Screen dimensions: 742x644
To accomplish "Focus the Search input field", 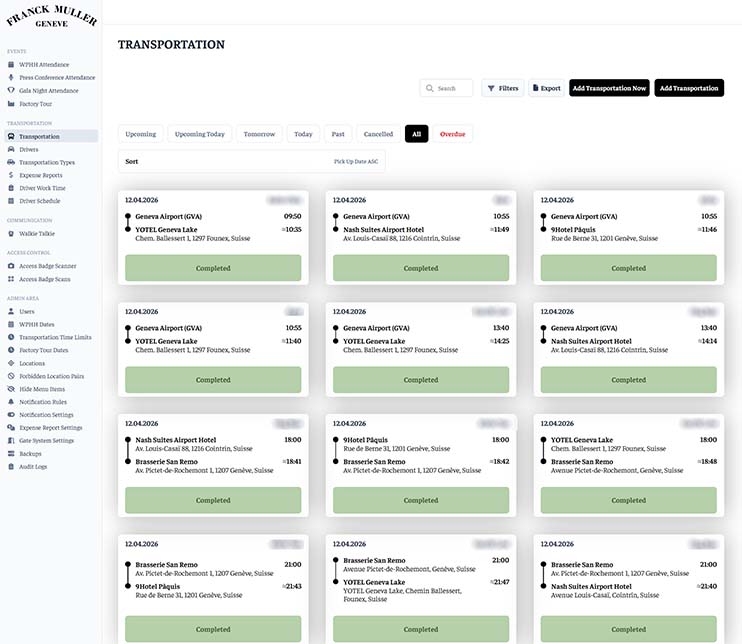I will pos(446,88).
